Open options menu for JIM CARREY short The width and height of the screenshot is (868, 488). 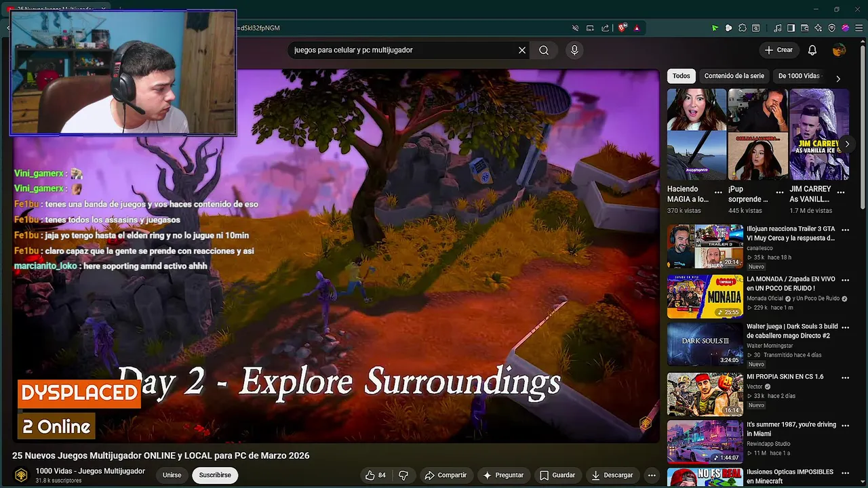[x=841, y=192]
